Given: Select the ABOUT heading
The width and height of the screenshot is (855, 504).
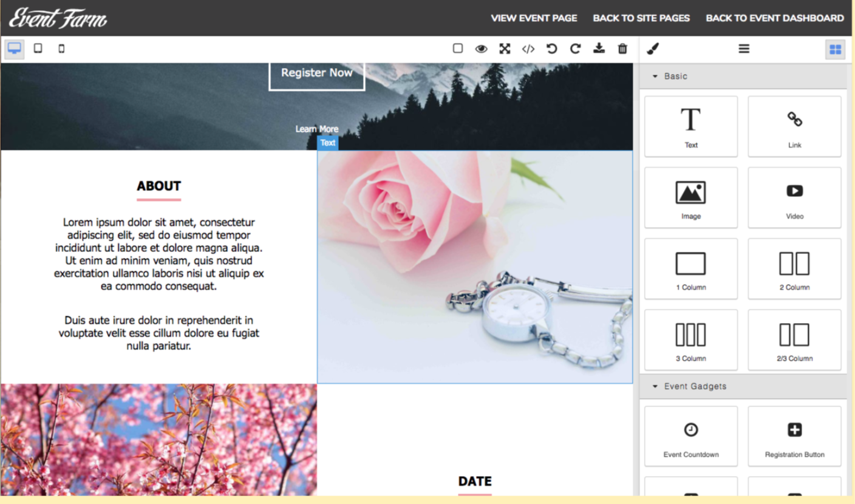Looking at the screenshot, I should [158, 186].
